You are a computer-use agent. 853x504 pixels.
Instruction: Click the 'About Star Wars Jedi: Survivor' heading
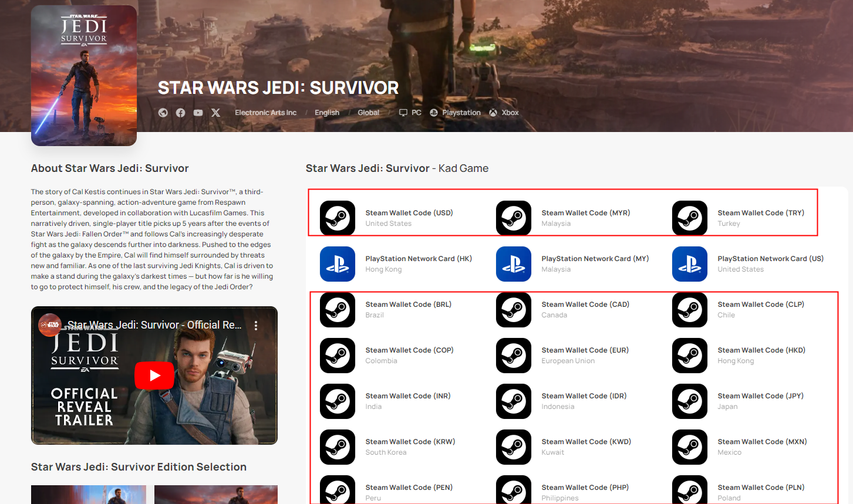tap(110, 168)
